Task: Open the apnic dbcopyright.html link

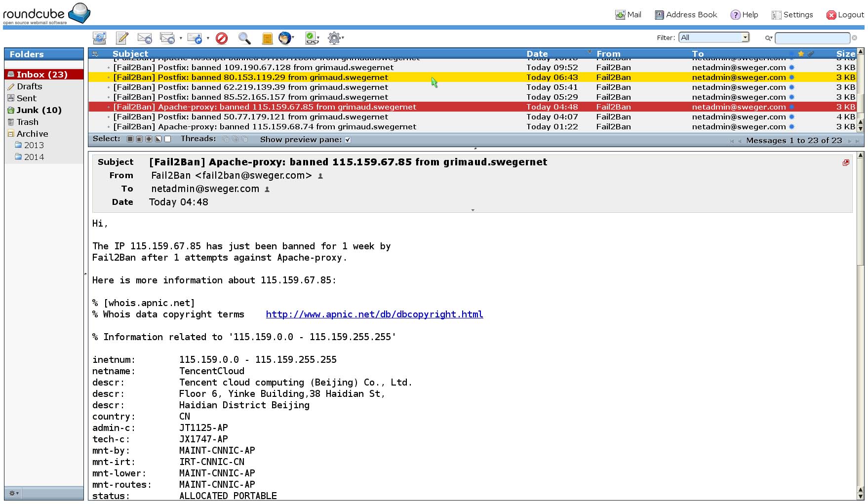Action: click(x=374, y=314)
